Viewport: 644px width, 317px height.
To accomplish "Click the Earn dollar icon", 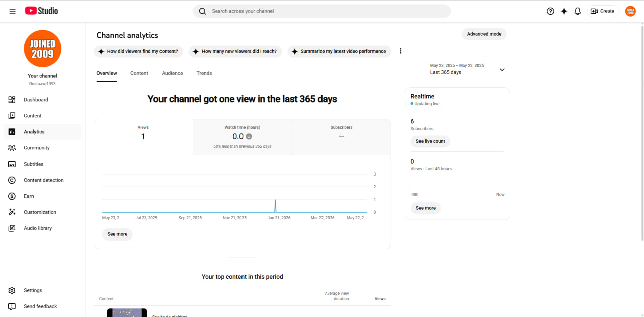I will (x=12, y=196).
